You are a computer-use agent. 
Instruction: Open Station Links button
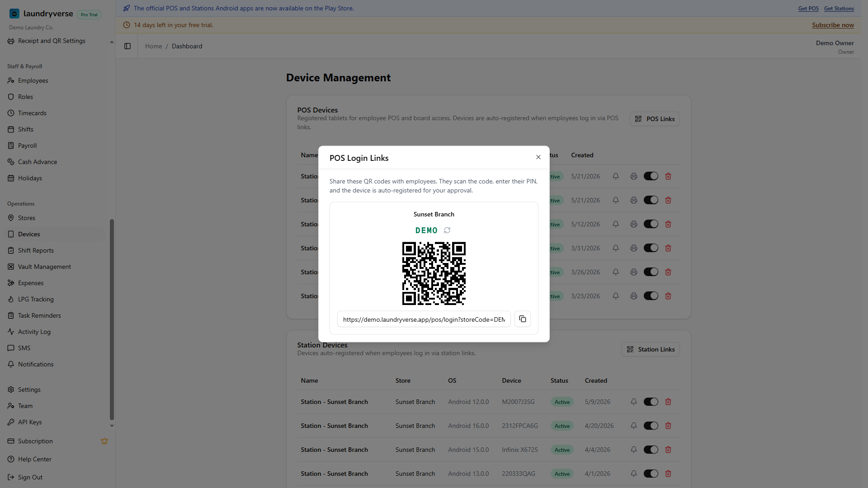(x=651, y=349)
